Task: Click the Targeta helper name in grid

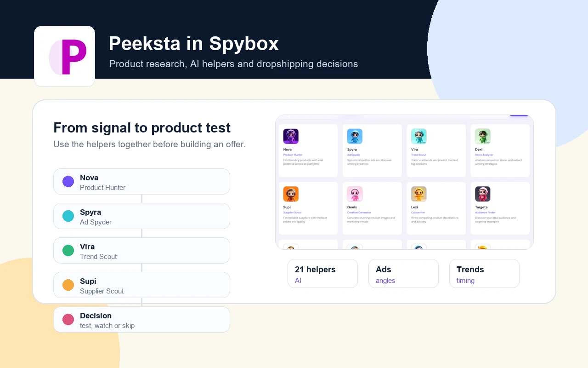Action: coord(481,207)
